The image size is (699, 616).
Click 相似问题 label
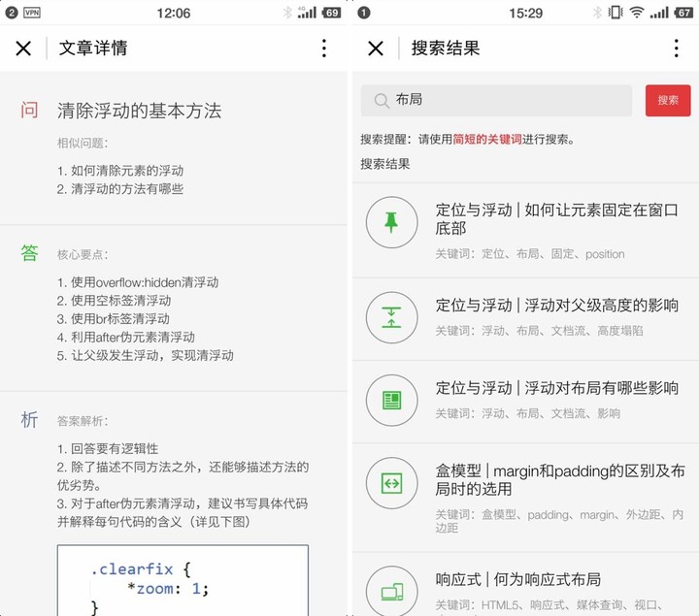click(x=83, y=143)
